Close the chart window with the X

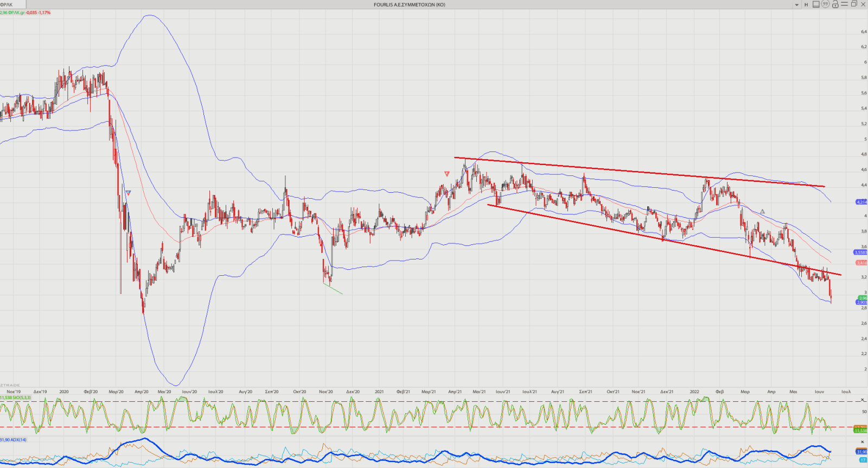[863, 4]
